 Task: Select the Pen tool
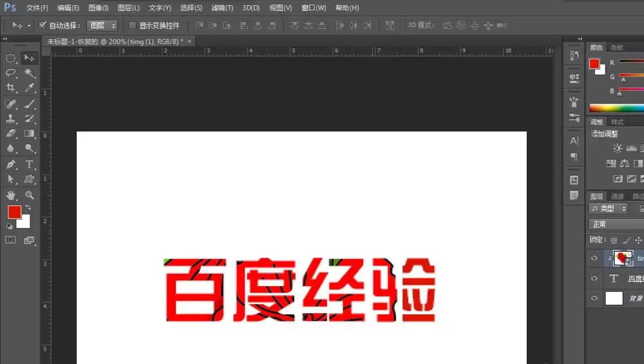[x=11, y=164]
